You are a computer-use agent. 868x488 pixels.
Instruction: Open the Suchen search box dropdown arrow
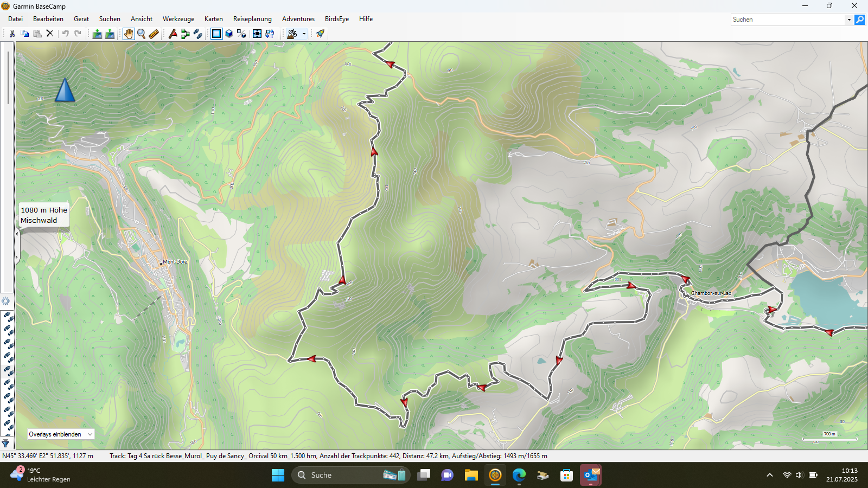click(x=848, y=20)
